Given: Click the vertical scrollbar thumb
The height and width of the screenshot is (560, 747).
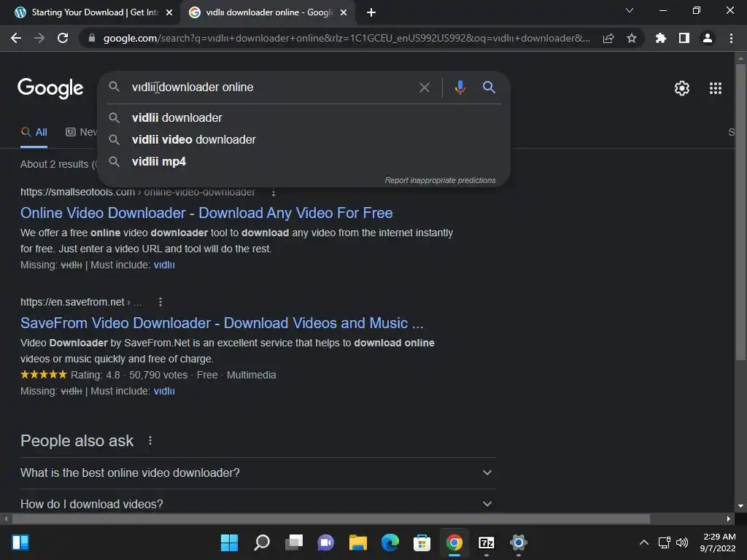Looking at the screenshot, I should click(x=740, y=212).
